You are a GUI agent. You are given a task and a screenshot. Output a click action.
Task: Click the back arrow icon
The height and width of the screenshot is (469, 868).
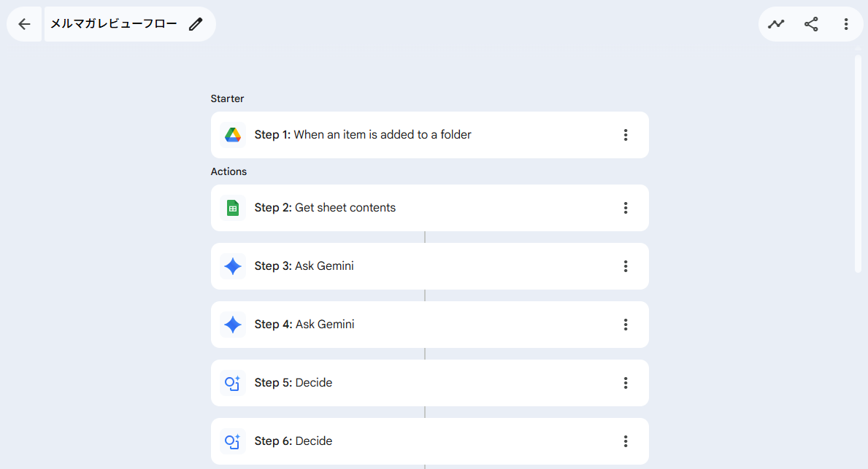(x=24, y=24)
